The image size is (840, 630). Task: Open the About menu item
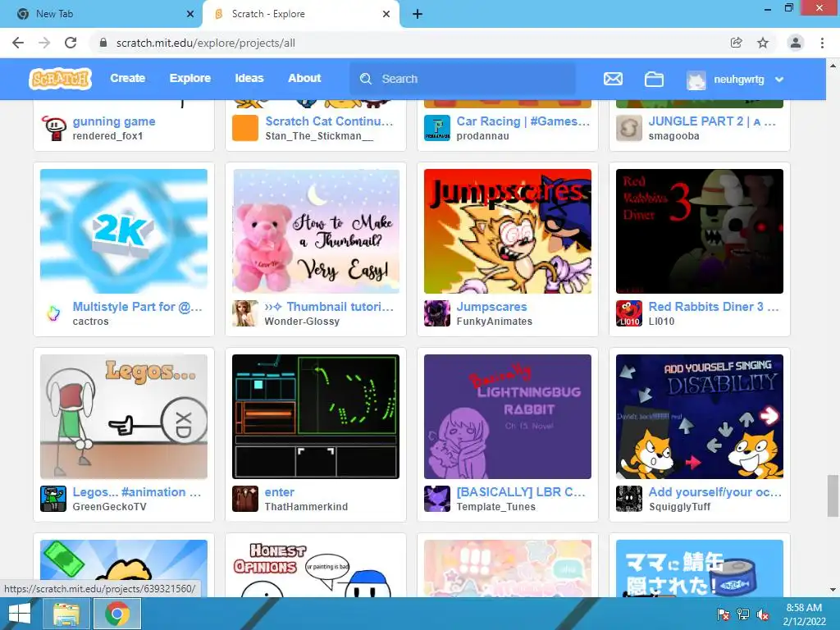coord(304,78)
